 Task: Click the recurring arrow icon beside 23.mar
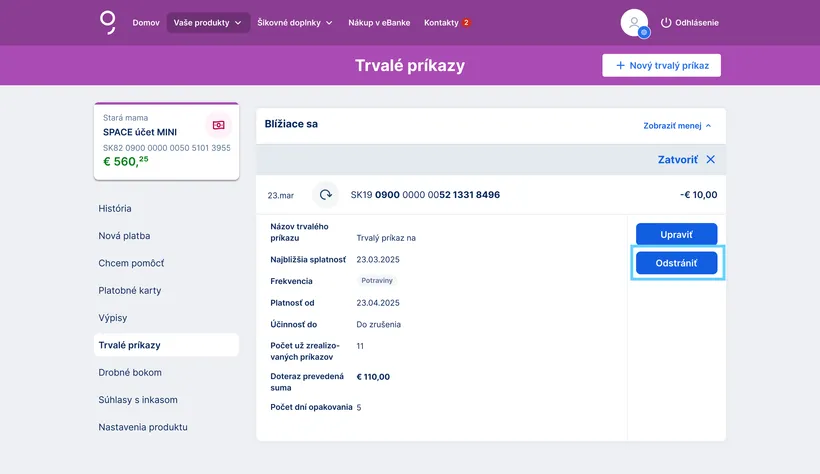click(325, 195)
